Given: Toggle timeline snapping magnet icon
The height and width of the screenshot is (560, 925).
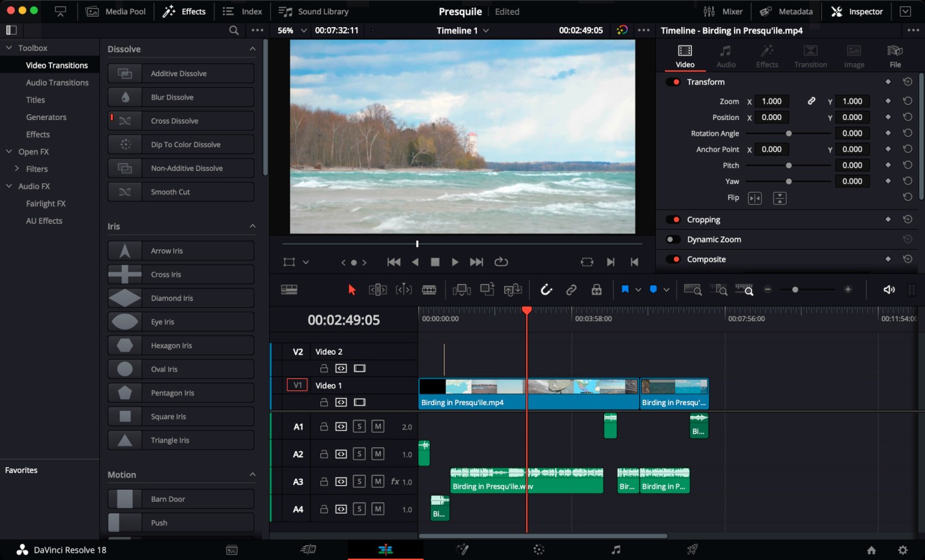Looking at the screenshot, I should [546, 290].
